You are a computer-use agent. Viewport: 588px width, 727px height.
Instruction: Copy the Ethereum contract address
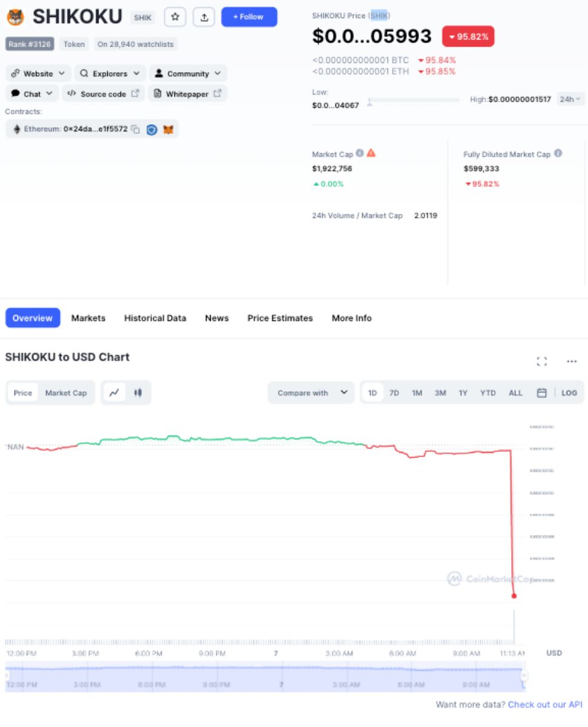(135, 129)
